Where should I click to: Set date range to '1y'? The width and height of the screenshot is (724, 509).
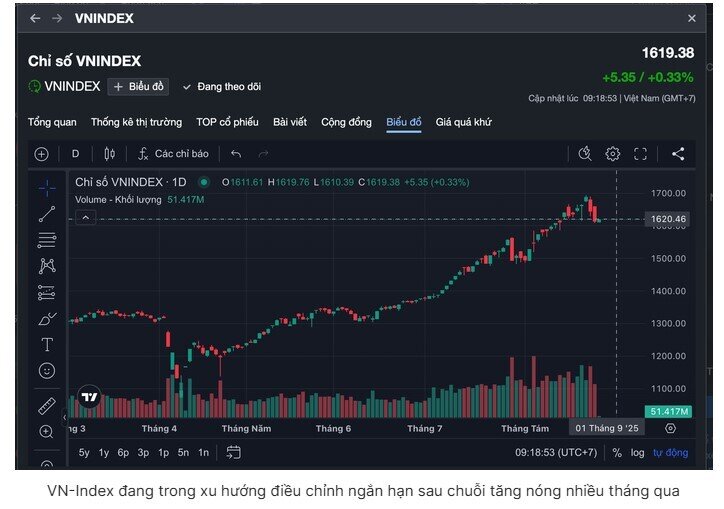104,453
